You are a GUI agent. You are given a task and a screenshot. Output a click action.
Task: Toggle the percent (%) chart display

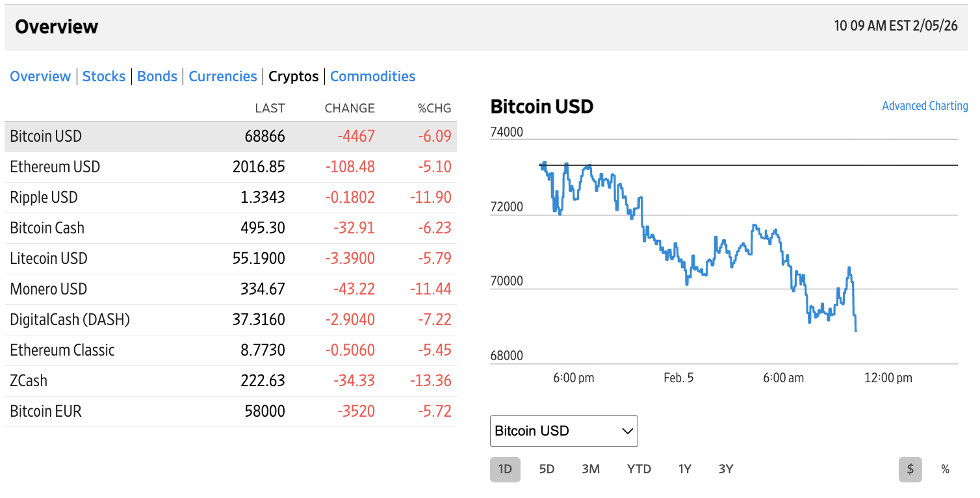coord(945,469)
